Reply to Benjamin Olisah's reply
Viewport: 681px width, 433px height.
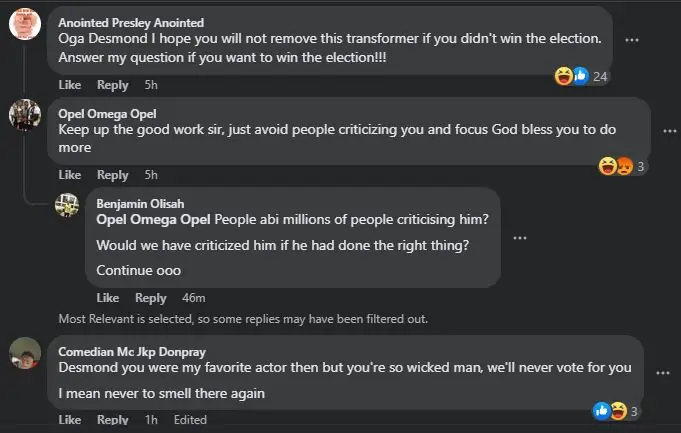point(150,298)
